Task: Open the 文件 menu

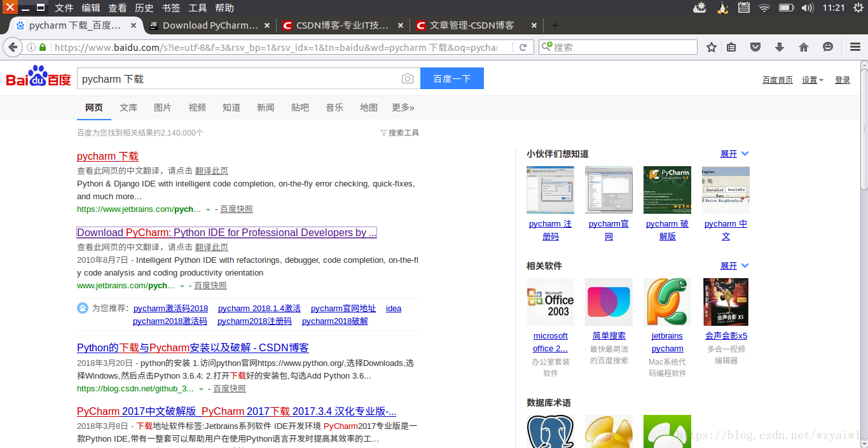Action: coord(64,8)
